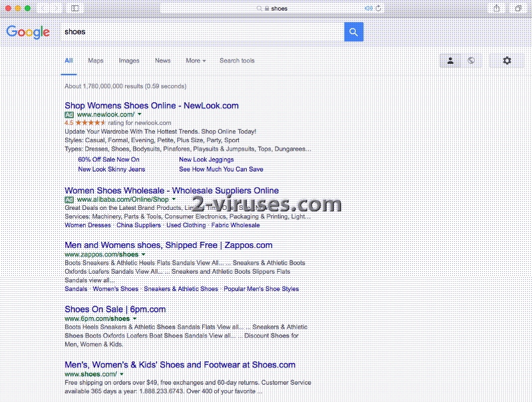
Task: Open Popular Men's Shoe Styles sitelink
Action: pyautogui.click(x=261, y=289)
